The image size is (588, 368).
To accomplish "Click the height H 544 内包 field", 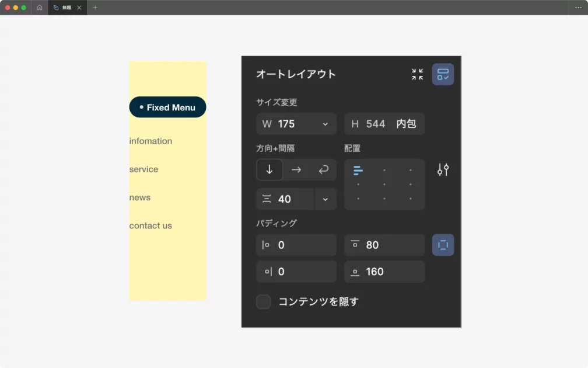I will click(384, 124).
